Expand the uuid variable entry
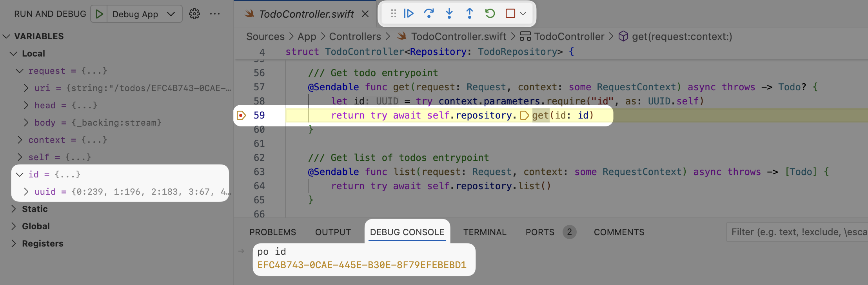868x285 pixels. pyautogui.click(x=26, y=192)
